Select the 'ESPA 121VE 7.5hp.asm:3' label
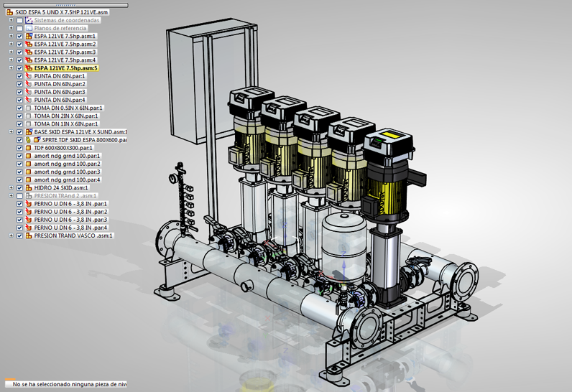Viewport: 572px width, 392px height. pyautogui.click(x=65, y=52)
